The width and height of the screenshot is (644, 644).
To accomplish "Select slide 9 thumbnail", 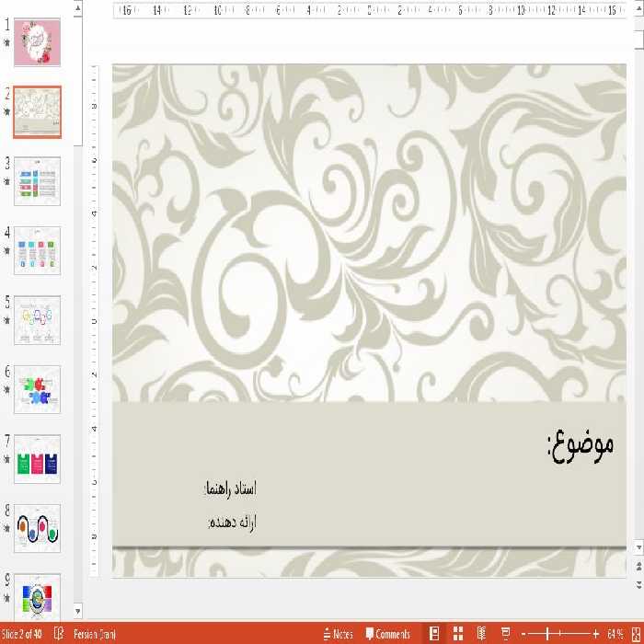I will (38, 597).
